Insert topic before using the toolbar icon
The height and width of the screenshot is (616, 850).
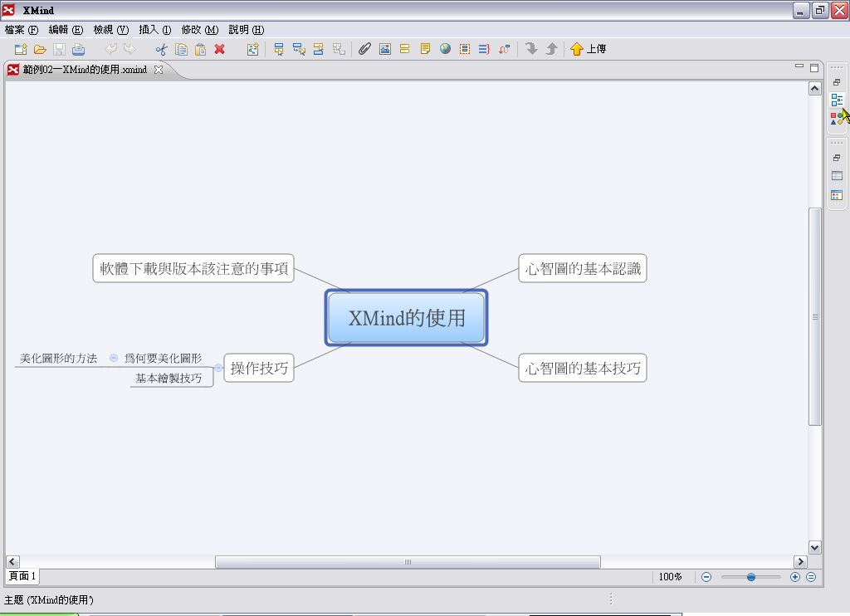[x=319, y=49]
